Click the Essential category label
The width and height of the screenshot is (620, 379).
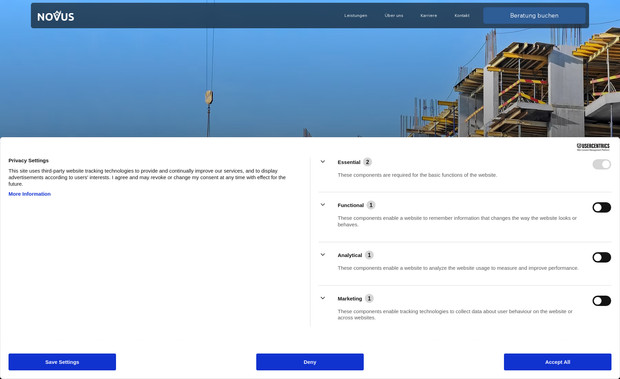pyautogui.click(x=349, y=162)
